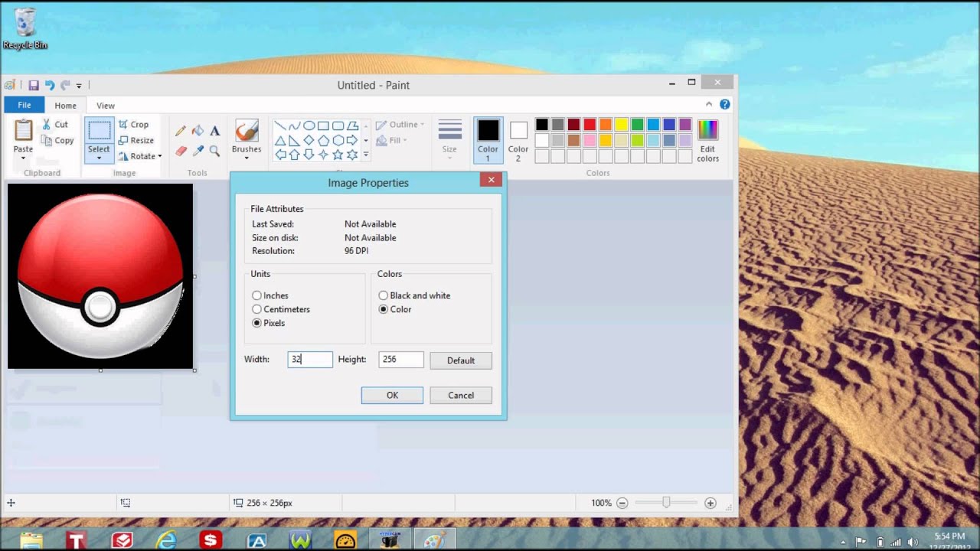980x551 pixels.
Task: Close the Image Properties dialog
Action: (491, 180)
